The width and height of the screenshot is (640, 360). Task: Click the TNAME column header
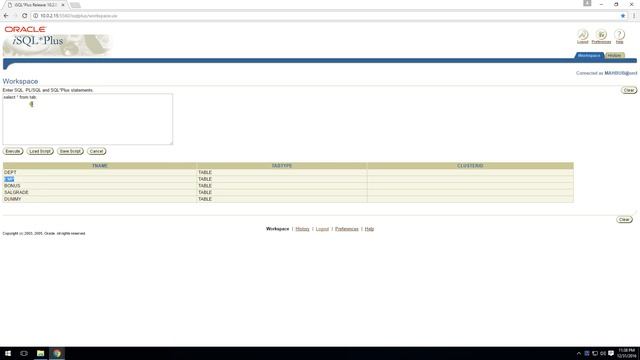[x=100, y=166]
